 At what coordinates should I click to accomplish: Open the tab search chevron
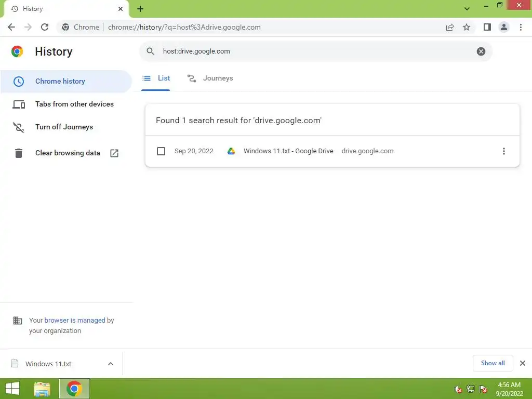point(467,9)
